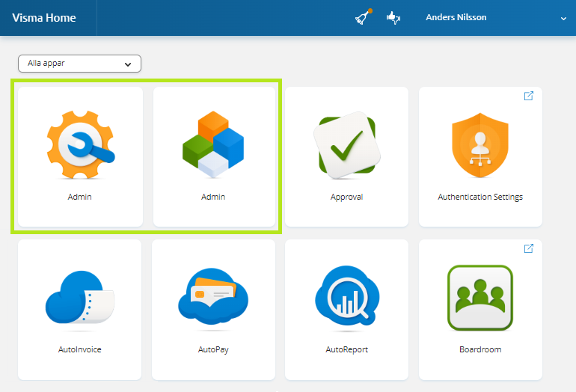Viewport: 576px width, 392px height.
Task: Open the AutoPay cloud card icon
Action: (x=213, y=296)
